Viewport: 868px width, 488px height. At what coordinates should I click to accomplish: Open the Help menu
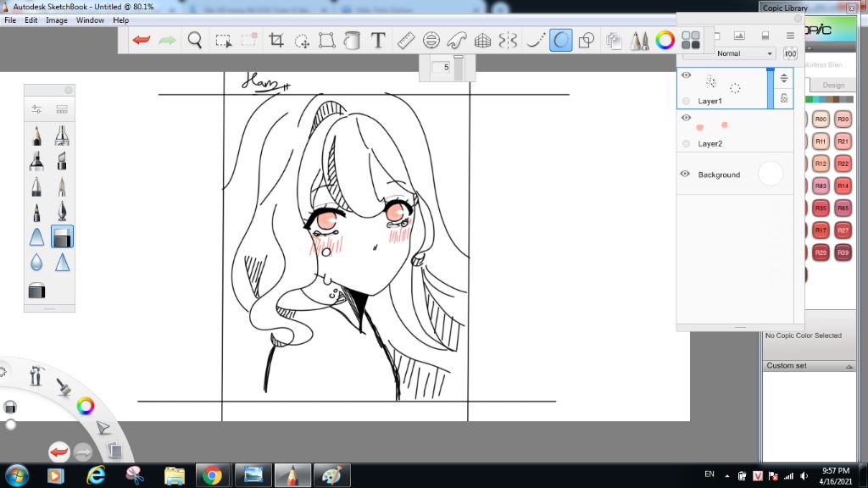click(x=120, y=20)
